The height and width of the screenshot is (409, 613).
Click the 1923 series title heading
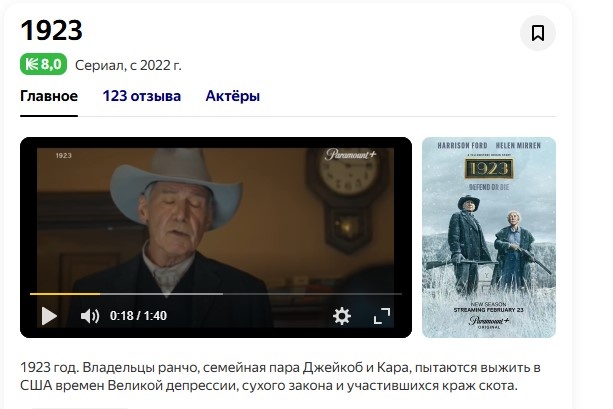51,30
